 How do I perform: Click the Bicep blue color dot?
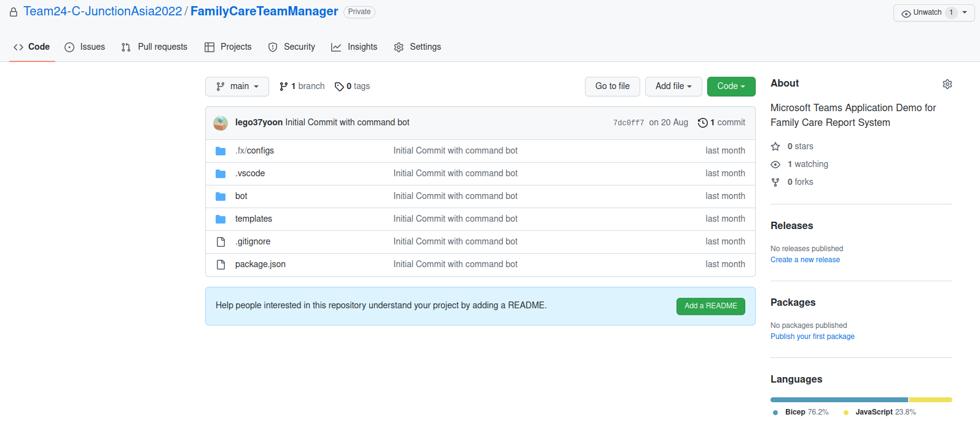[x=775, y=413]
